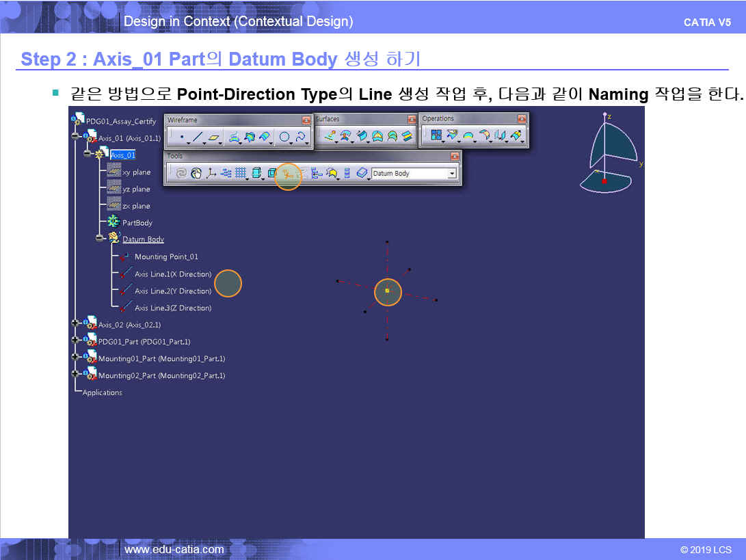Click the Axis System icon in Tools
746x560 pixels.
[x=211, y=174]
